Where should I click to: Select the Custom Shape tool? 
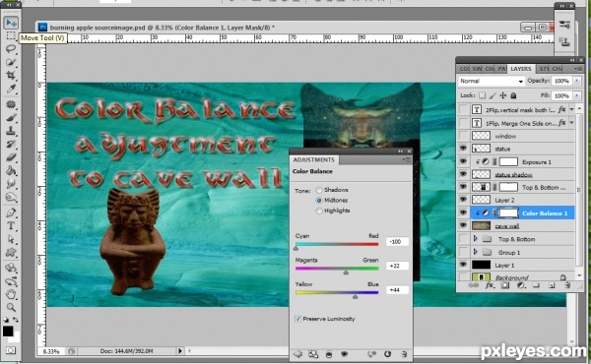pyautogui.click(x=11, y=253)
